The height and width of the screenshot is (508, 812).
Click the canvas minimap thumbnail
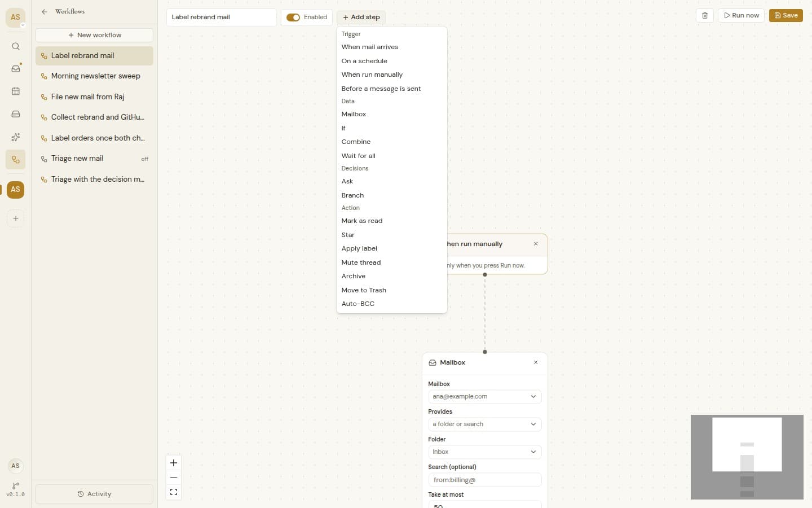747,457
